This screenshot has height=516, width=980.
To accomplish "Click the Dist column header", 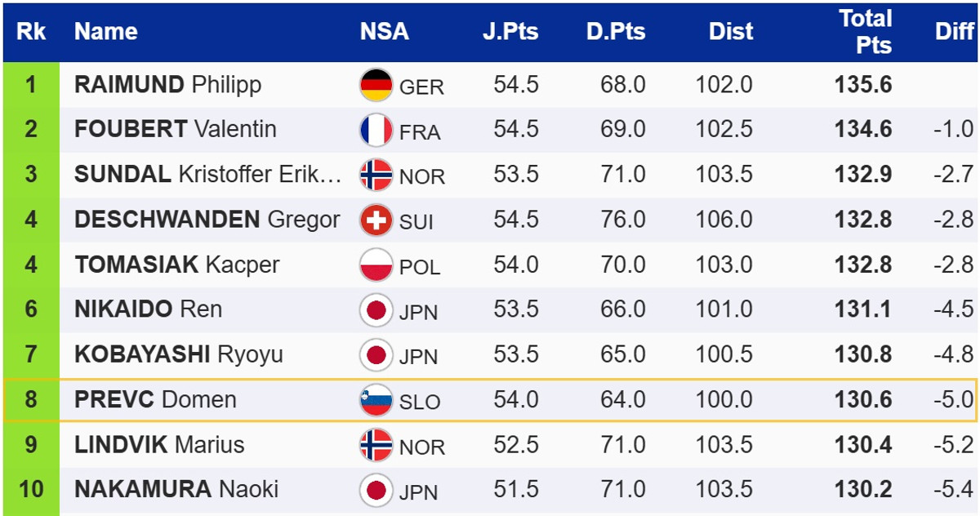I will (x=731, y=32).
